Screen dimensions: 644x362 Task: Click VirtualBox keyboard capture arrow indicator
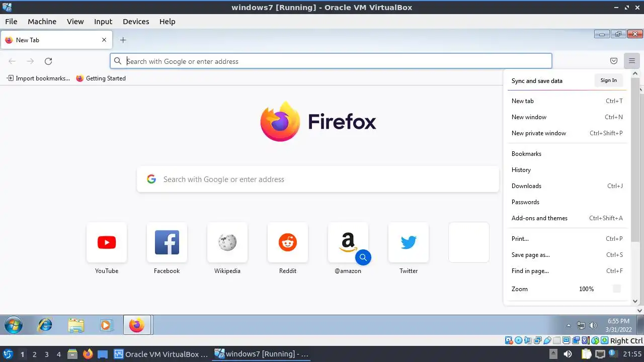tap(604, 340)
